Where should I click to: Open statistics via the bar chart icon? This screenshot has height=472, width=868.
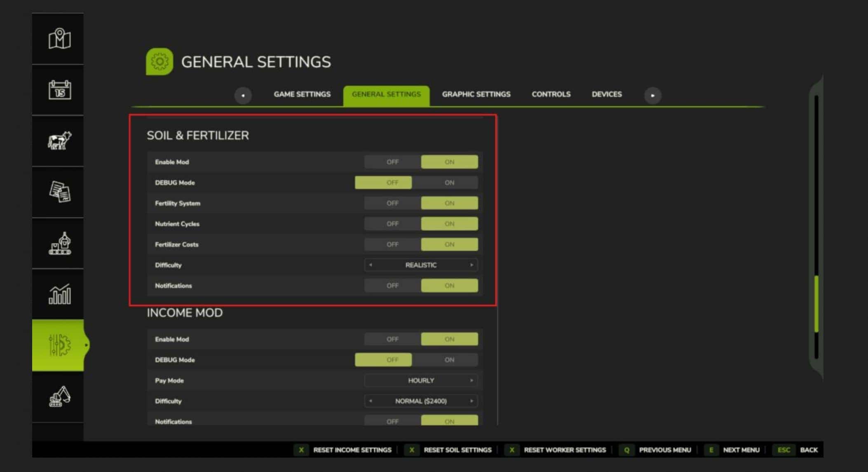pyautogui.click(x=58, y=294)
